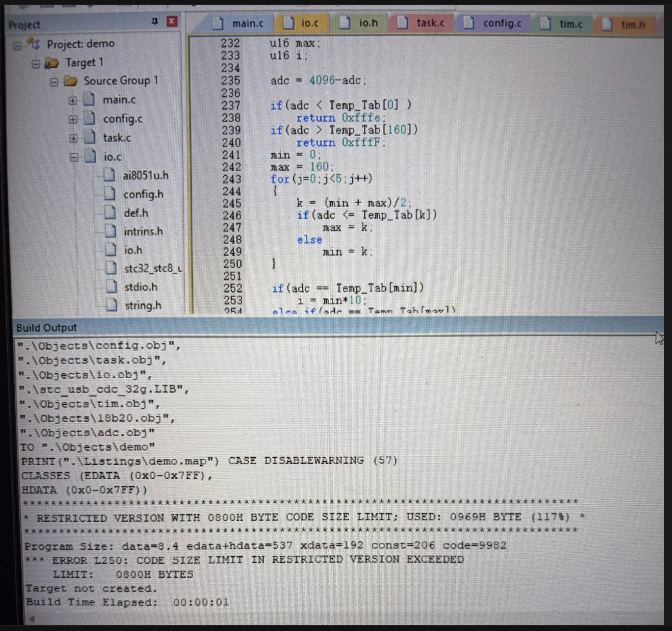Click the 'k = (min + max)/2;' code line
This screenshot has height=631, width=672.
coord(354,203)
